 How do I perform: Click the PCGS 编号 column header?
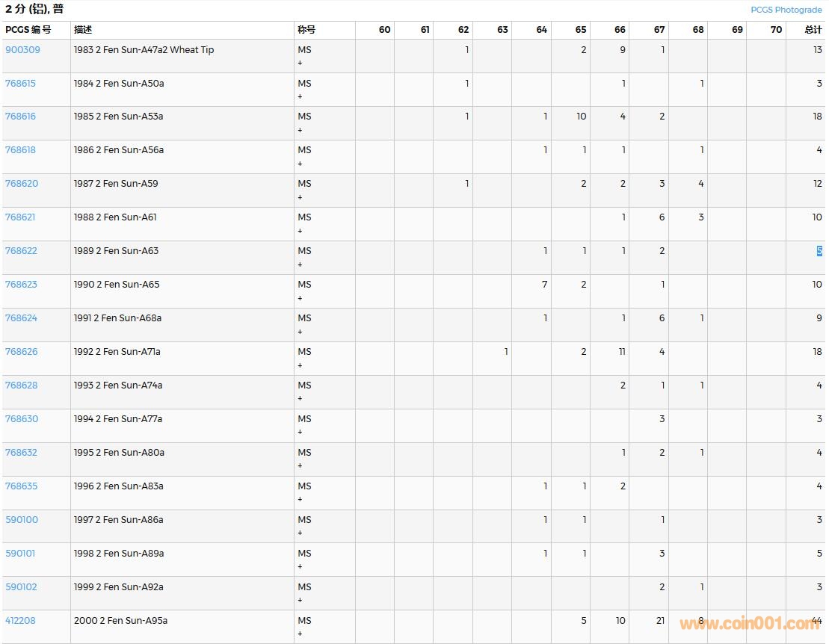[x=28, y=30]
